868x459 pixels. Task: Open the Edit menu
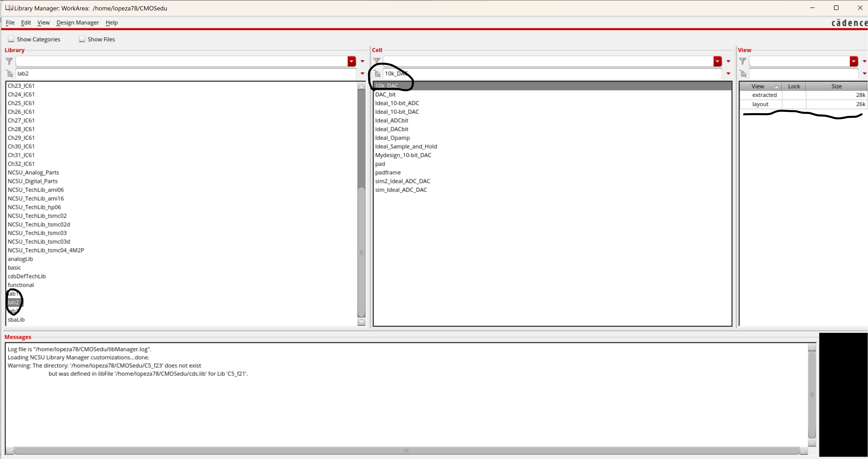click(26, 23)
